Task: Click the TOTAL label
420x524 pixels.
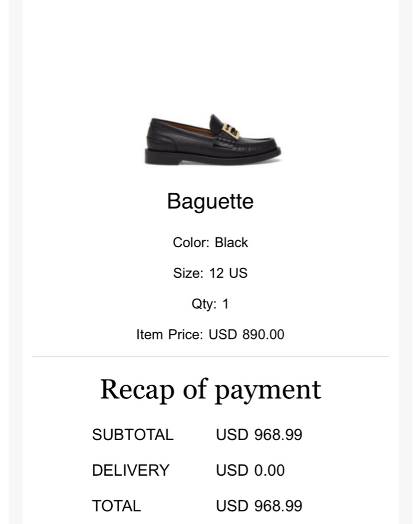Action: pos(116,506)
